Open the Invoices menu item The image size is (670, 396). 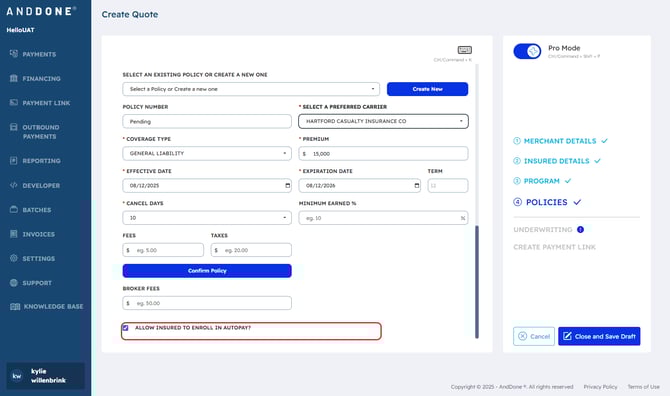tap(38, 235)
